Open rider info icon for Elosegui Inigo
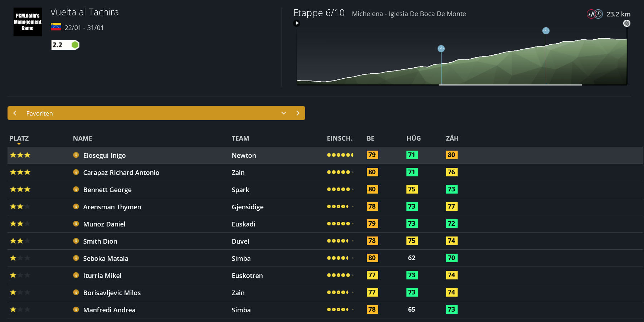This screenshot has height=322, width=644. (x=76, y=155)
